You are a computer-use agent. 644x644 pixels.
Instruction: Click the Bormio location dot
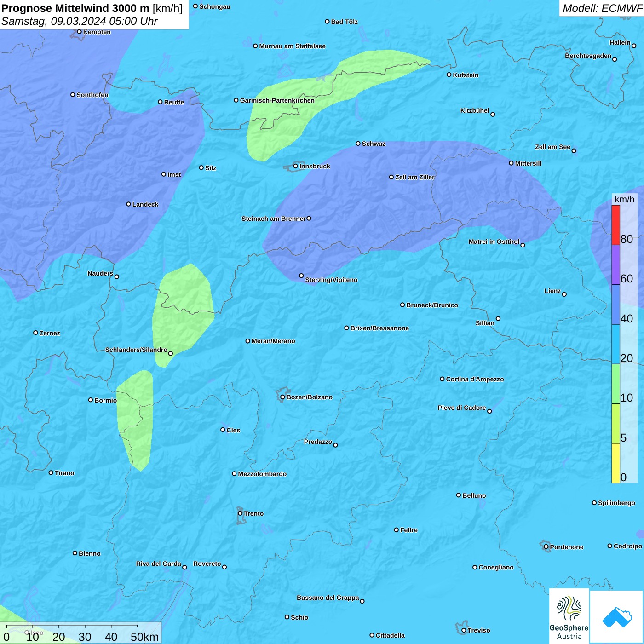91,400
